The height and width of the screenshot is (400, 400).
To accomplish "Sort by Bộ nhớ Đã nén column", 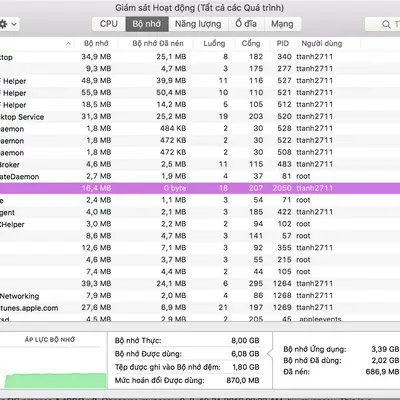I will click(158, 43).
